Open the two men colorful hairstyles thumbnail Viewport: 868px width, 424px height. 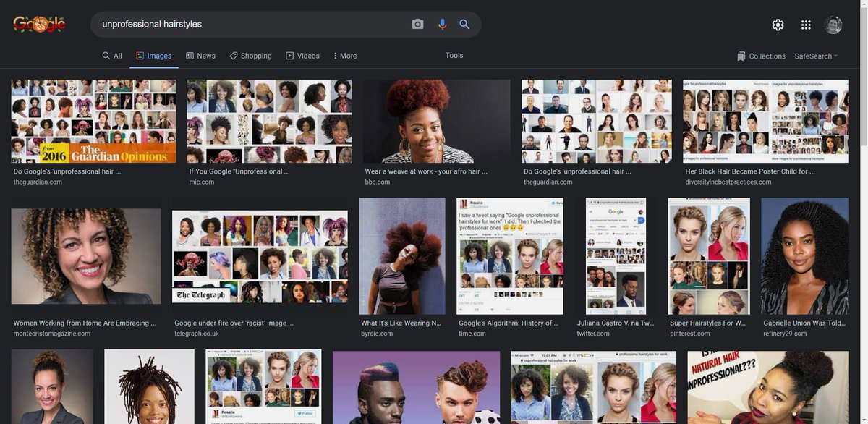pyautogui.click(x=416, y=387)
